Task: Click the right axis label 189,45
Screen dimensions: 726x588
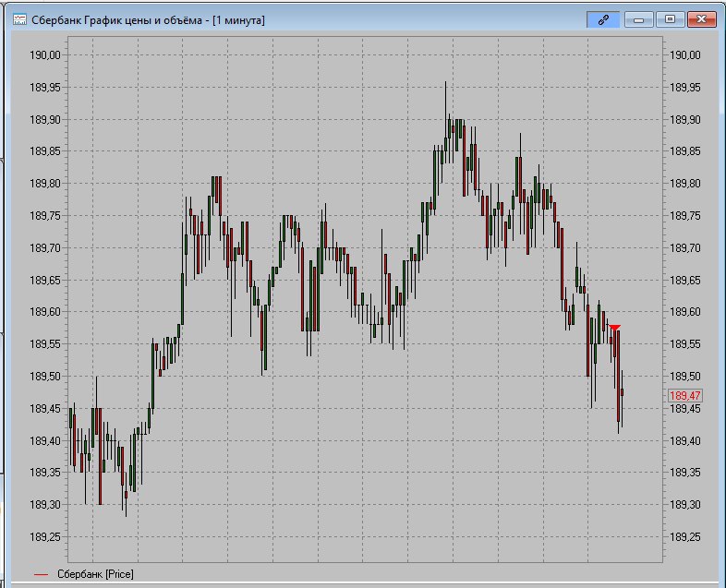Action: coord(685,409)
